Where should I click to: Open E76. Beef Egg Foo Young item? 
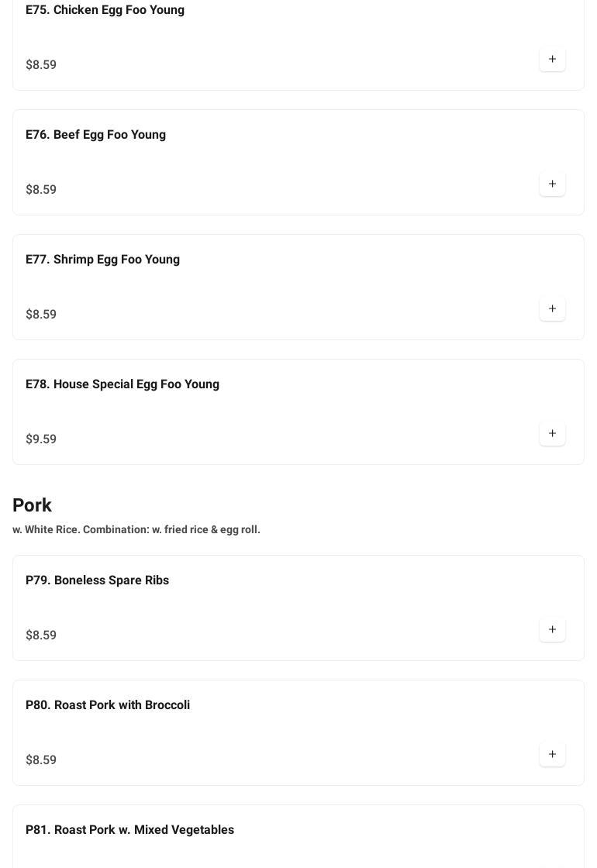tap(95, 135)
